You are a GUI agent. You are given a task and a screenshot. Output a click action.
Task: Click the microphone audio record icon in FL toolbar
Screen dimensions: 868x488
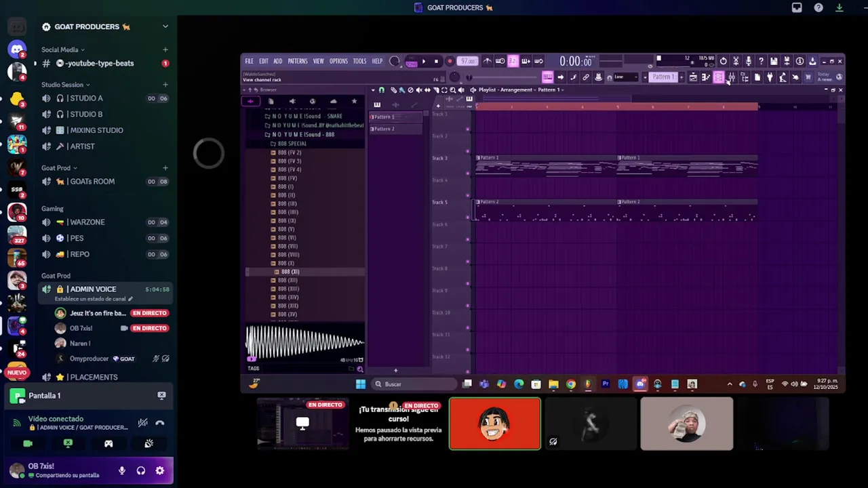click(749, 61)
